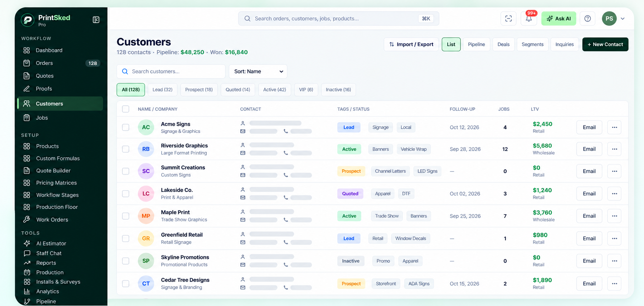Image resolution: width=644 pixels, height=306 pixels.
Task: Click the AI Estimator sparkle icon
Action: [27, 243]
